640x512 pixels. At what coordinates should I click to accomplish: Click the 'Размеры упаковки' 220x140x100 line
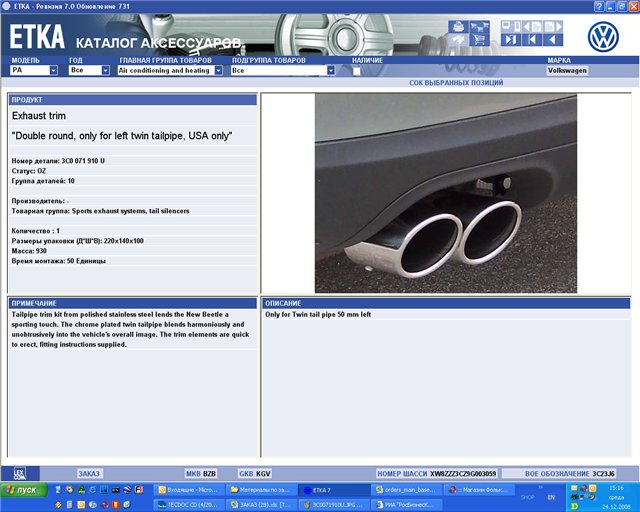pyautogui.click(x=78, y=241)
